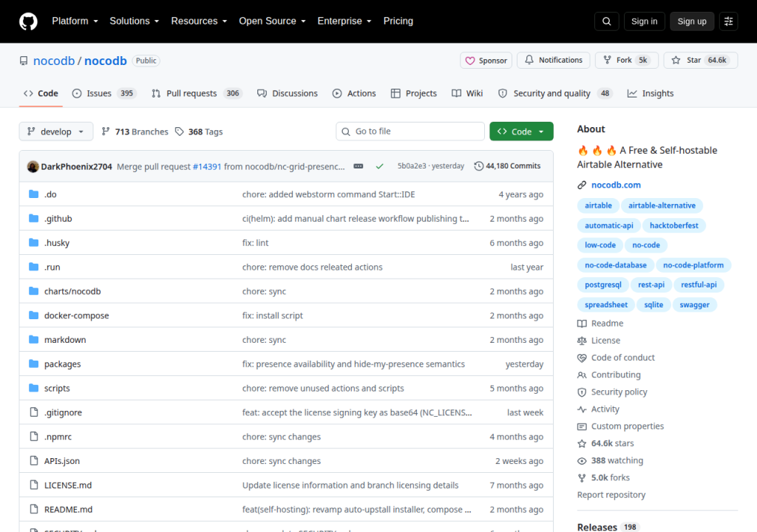The width and height of the screenshot is (757, 532).
Task: Fork the repository with the Fork button
Action: 627,61
